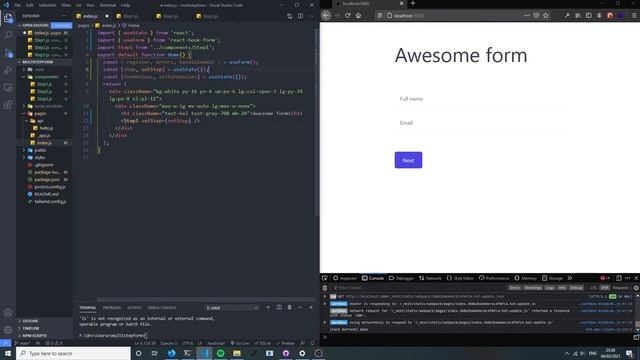Toggle the Logs console filter

550,288
